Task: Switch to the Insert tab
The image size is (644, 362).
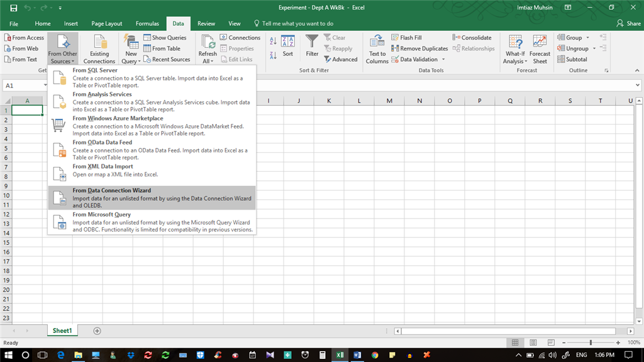Action: [x=70, y=24]
